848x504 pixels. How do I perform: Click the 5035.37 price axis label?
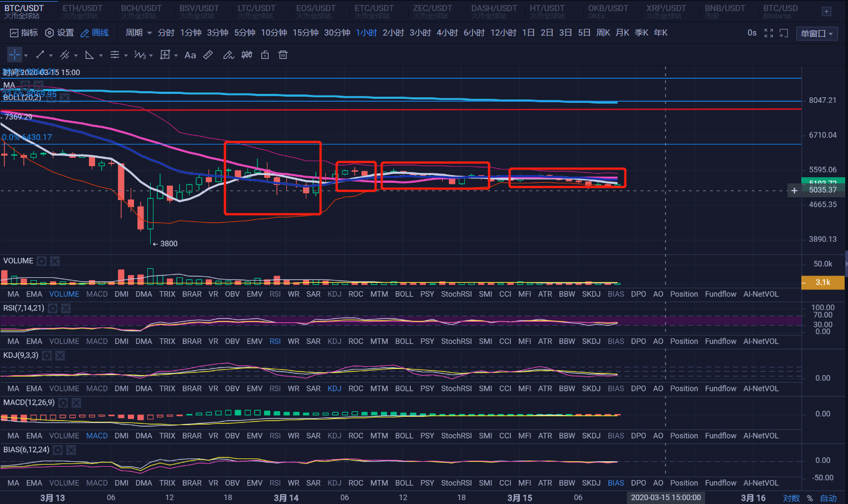pos(823,190)
